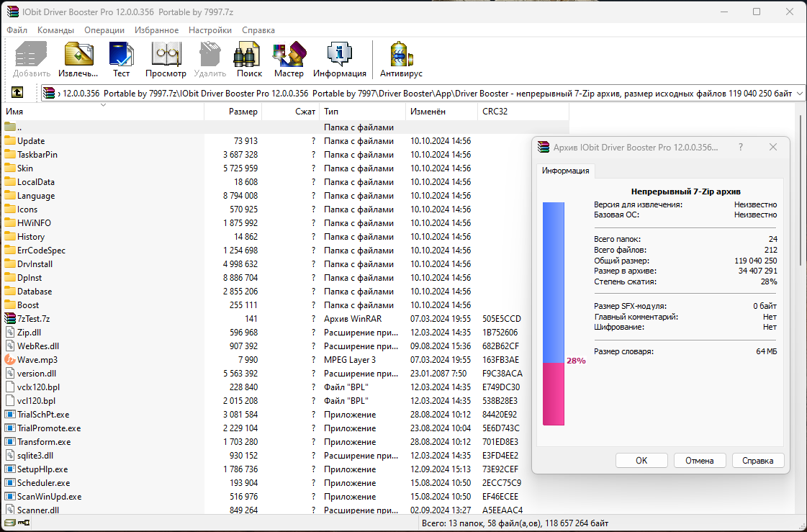
Task: Click the Справка button in dialog
Action: [x=757, y=461]
